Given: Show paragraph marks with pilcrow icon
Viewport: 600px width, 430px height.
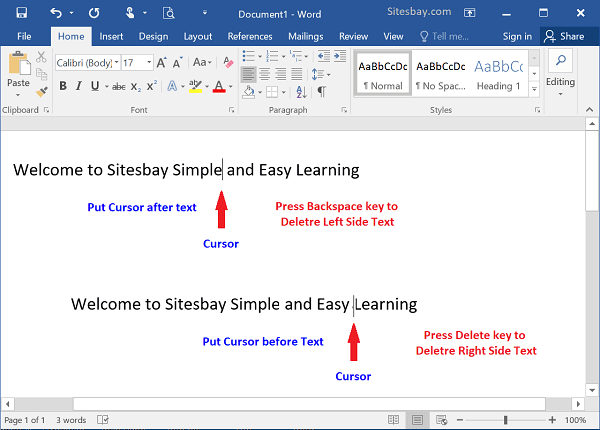Looking at the screenshot, I should 322,92.
